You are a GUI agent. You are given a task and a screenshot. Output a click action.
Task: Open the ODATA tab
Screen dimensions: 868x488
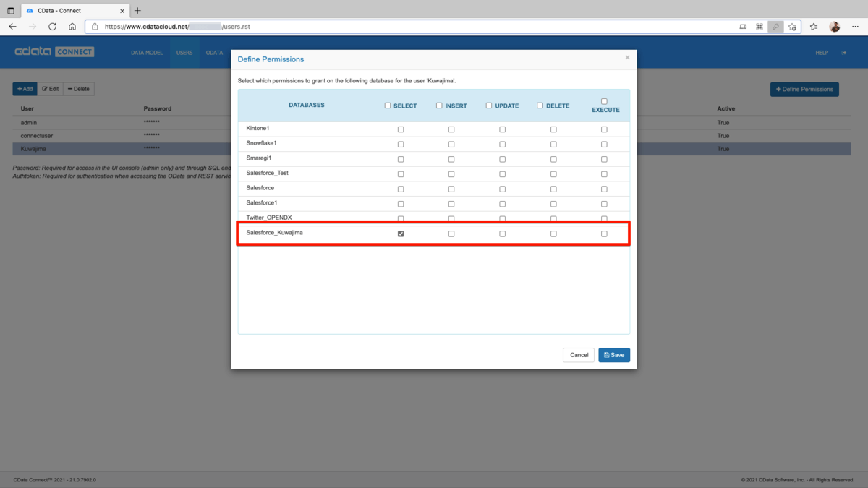tap(214, 53)
